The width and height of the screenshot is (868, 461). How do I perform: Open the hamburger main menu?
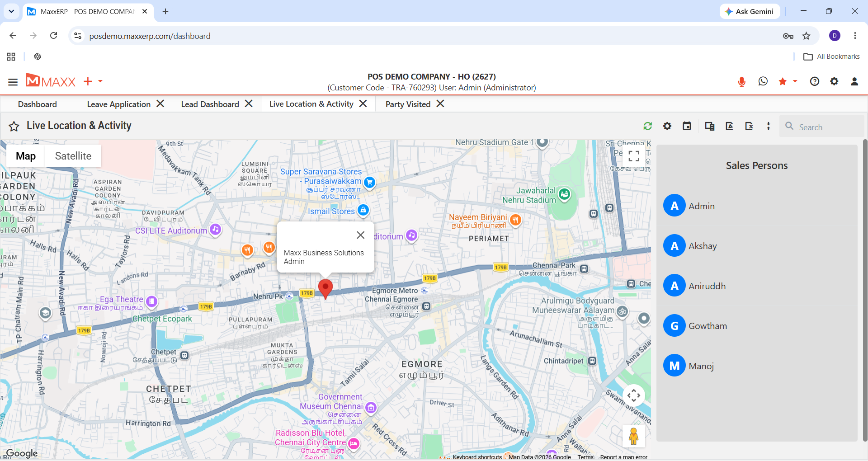pos(13,82)
